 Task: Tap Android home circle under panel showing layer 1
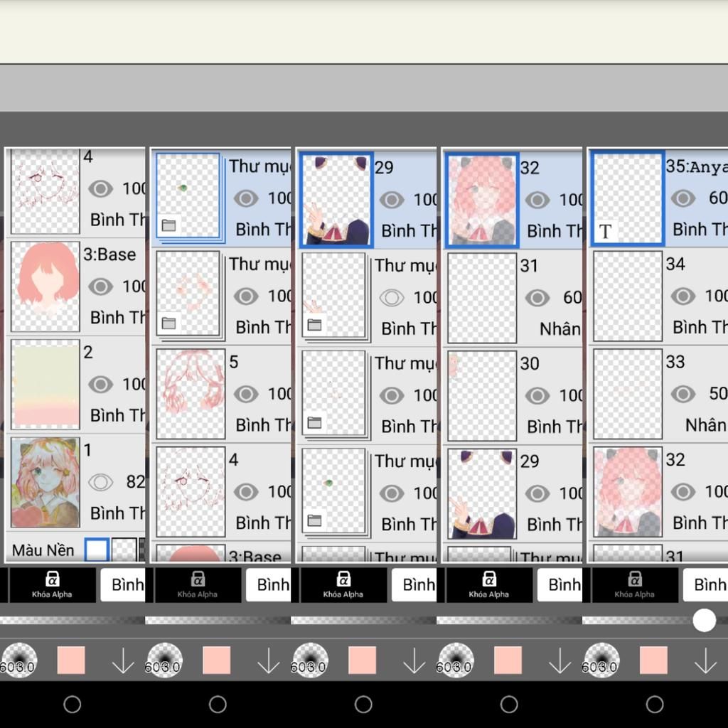pos(72,705)
